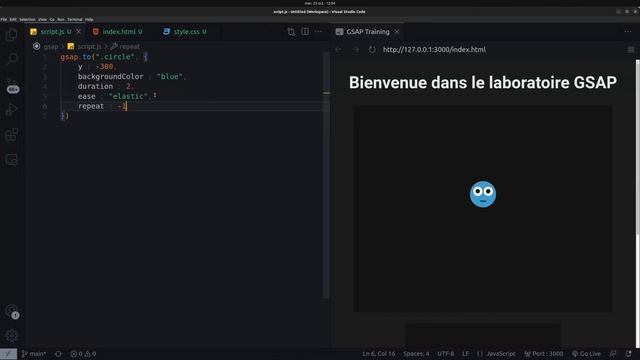The width and height of the screenshot is (640, 360).
Task: Click the gsap breadcrumb folder
Action: point(51,47)
